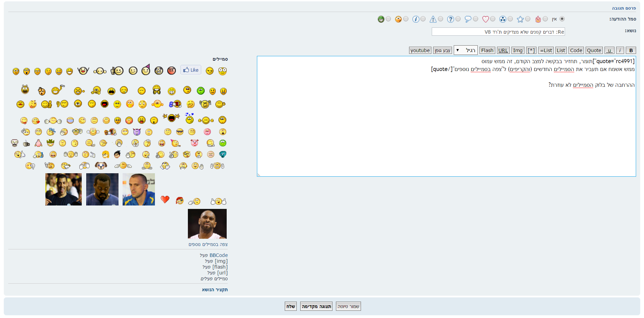The height and width of the screenshot is (318, 644).
Task: Select the 'אין' no-icon radio button
Action: [x=562, y=19]
